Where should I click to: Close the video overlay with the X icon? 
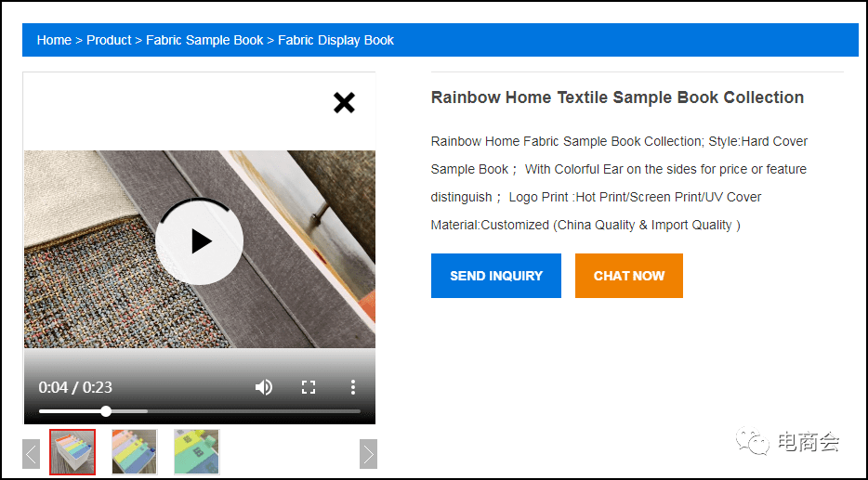click(344, 103)
